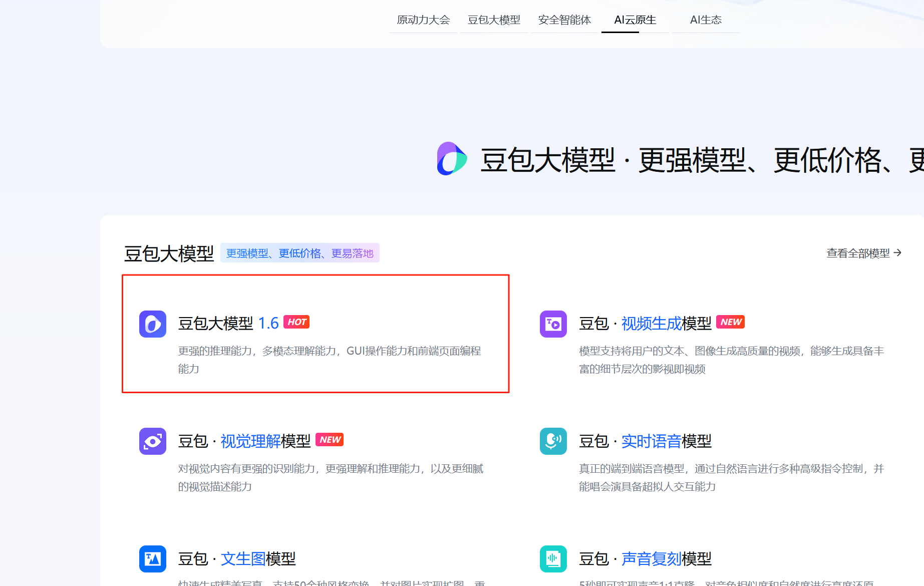Image resolution: width=924 pixels, height=586 pixels.
Task: Click the NEW badge on 视频生成模型
Action: coord(731,322)
